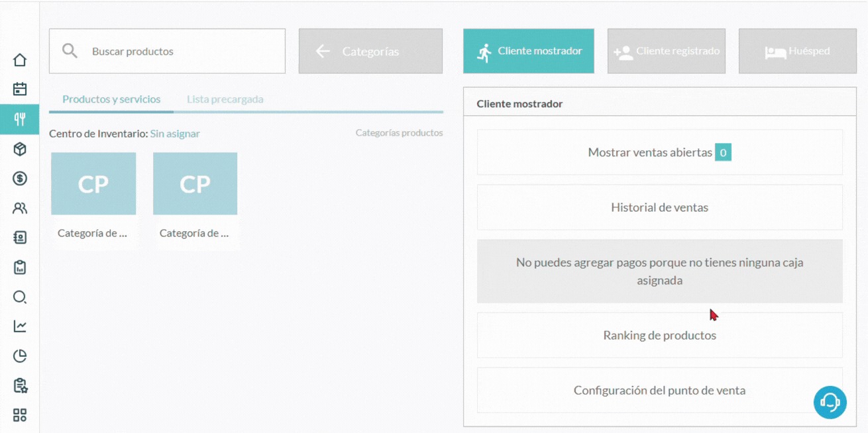Viewport: 868px width, 433px height.
Task: Click the dollar coin icon in sidebar
Action: [x=20, y=179]
